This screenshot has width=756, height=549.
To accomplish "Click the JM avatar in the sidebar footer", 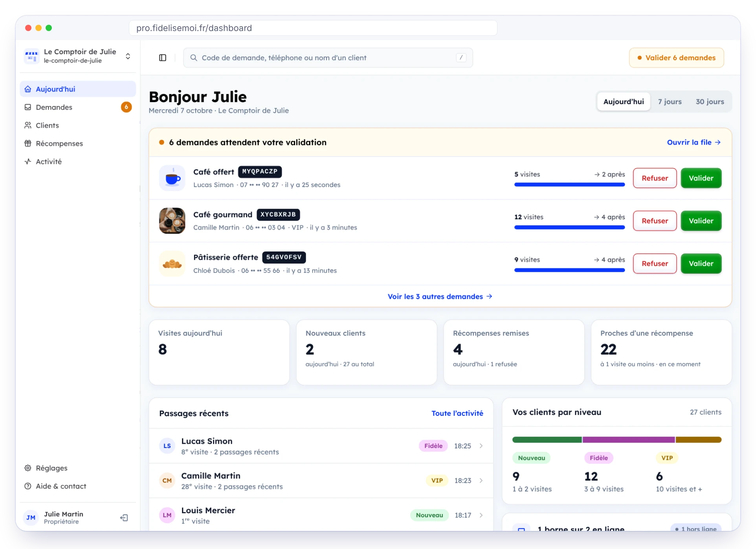I will coord(31,518).
